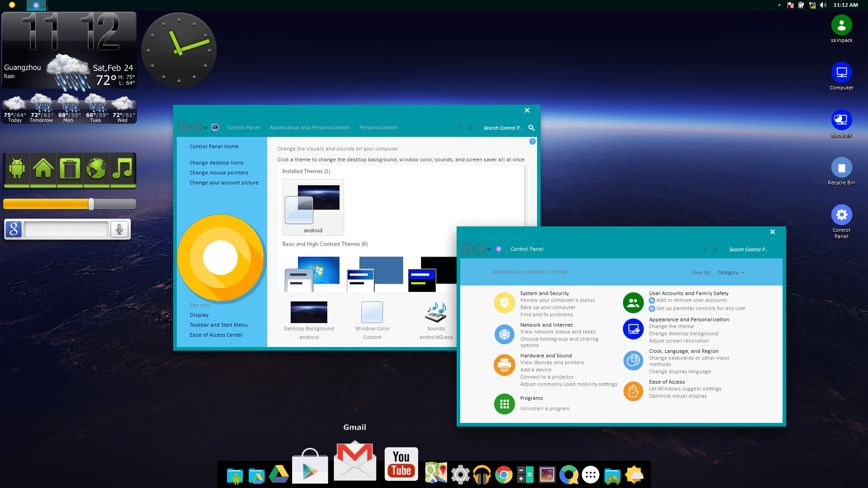The width and height of the screenshot is (868, 488).
Task: Click the music note widget icon
Action: pyautogui.click(x=123, y=169)
